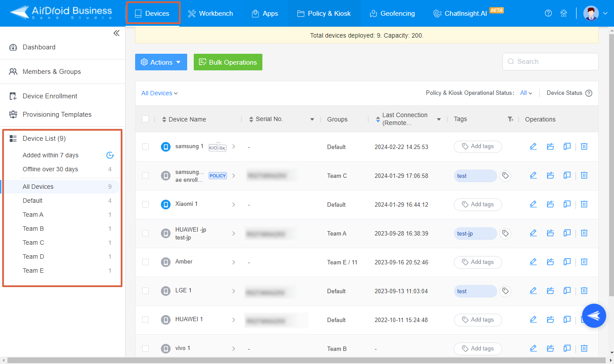
Task: Open the help question-mark icon in header
Action: click(x=548, y=13)
